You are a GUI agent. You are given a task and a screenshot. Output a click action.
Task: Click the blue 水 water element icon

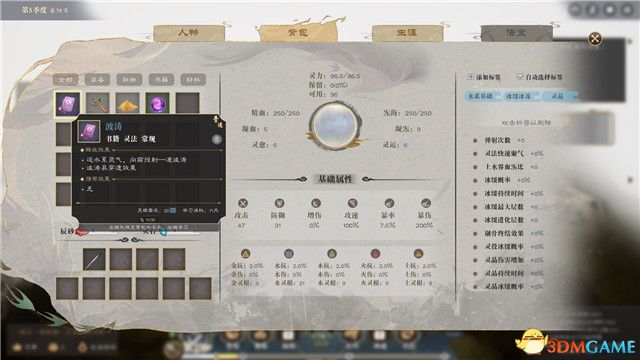pyautogui.click(x=289, y=254)
